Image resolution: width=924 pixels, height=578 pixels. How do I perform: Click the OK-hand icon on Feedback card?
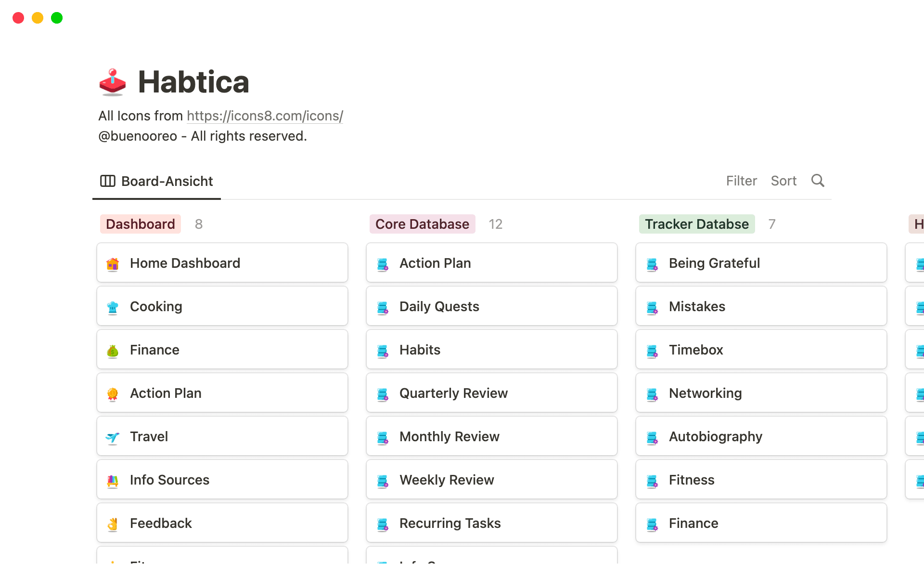pyautogui.click(x=113, y=523)
